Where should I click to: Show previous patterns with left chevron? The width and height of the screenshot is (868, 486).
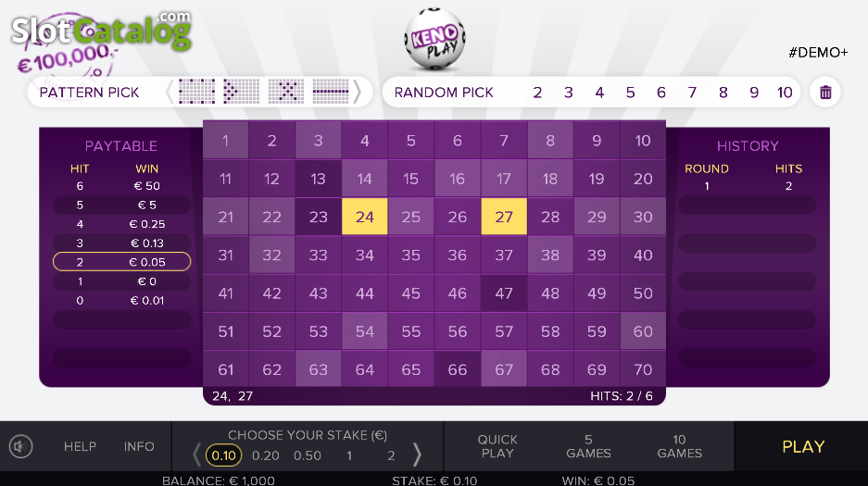click(170, 93)
